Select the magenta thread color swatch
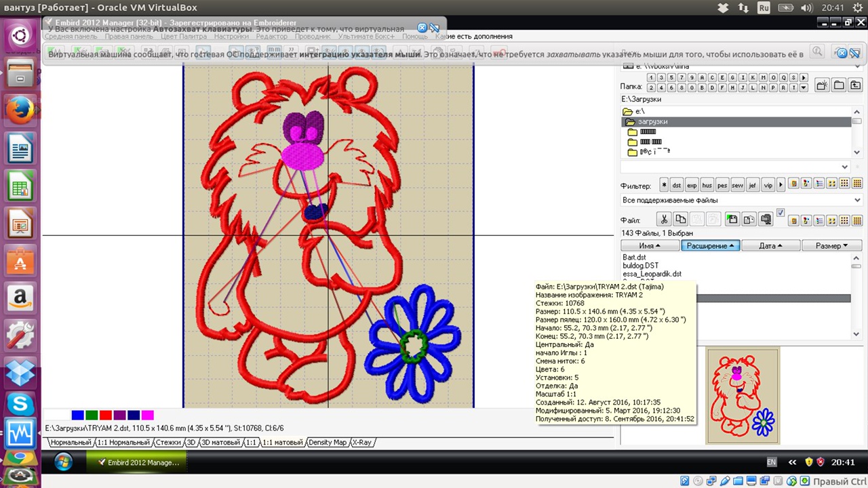Image resolution: width=868 pixels, height=488 pixels. pyautogui.click(x=147, y=415)
